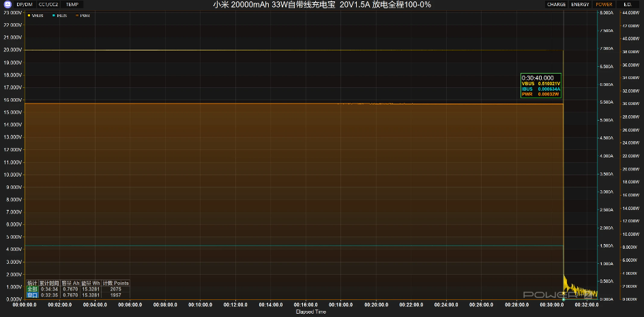Image resolution: width=644 pixels, height=317 pixels.
Task: Select the POWER view button
Action: [x=604, y=5]
